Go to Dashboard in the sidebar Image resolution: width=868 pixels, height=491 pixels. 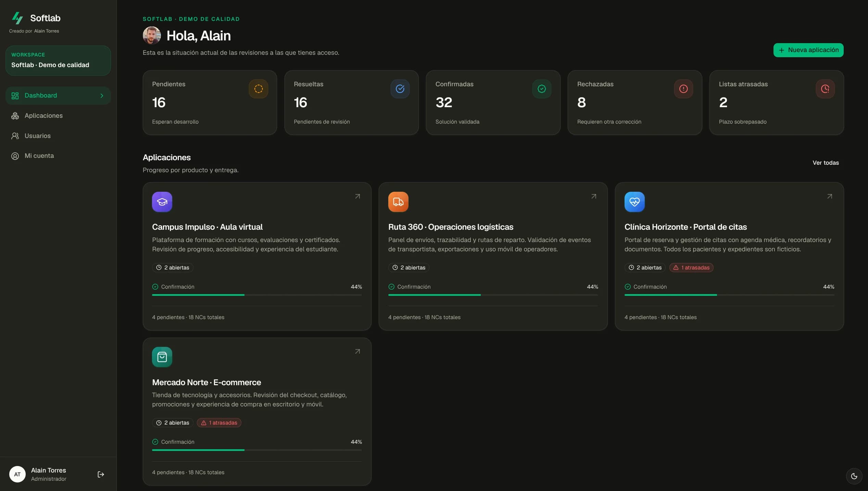pyautogui.click(x=58, y=96)
